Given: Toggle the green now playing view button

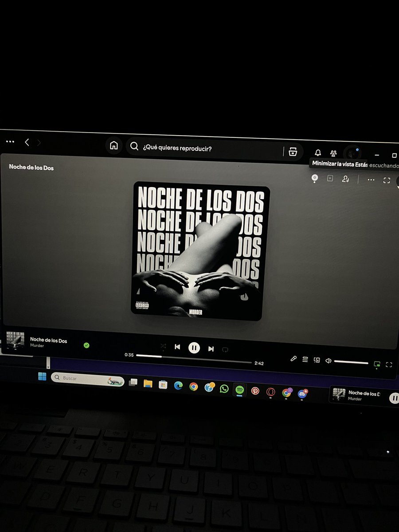Looking at the screenshot, I should (x=377, y=364).
